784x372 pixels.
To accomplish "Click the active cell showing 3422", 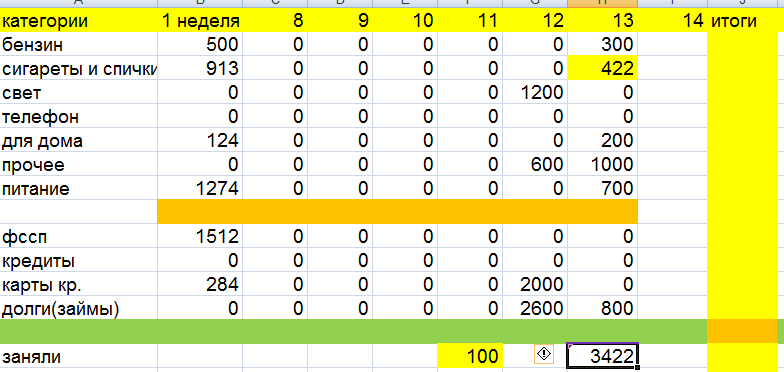I will [x=602, y=356].
